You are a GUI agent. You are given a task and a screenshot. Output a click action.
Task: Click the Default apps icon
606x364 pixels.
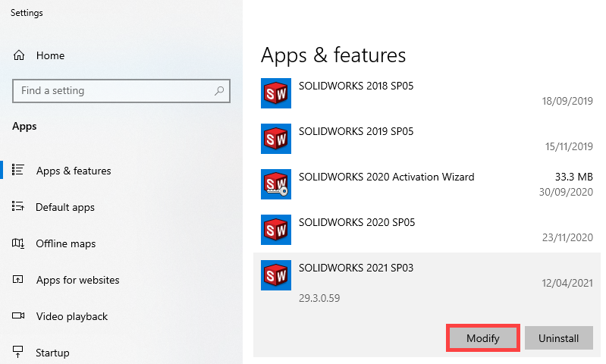click(x=18, y=206)
